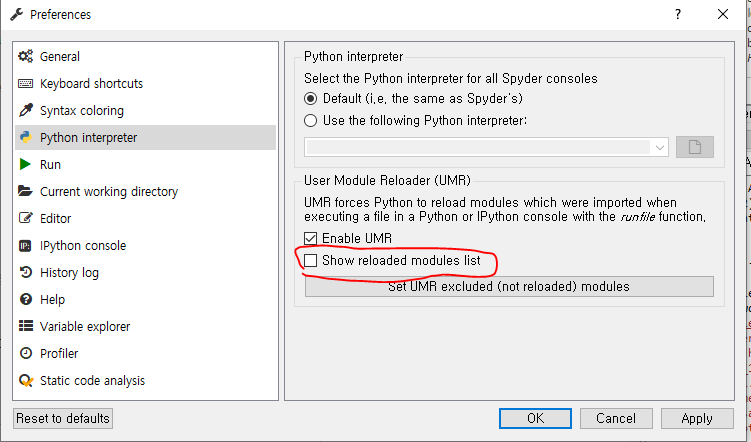
Task: Click the General gears icon
Action: tap(26, 57)
